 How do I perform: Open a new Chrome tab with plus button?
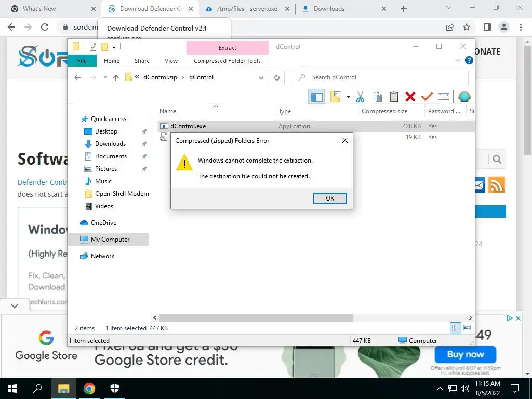(403, 9)
